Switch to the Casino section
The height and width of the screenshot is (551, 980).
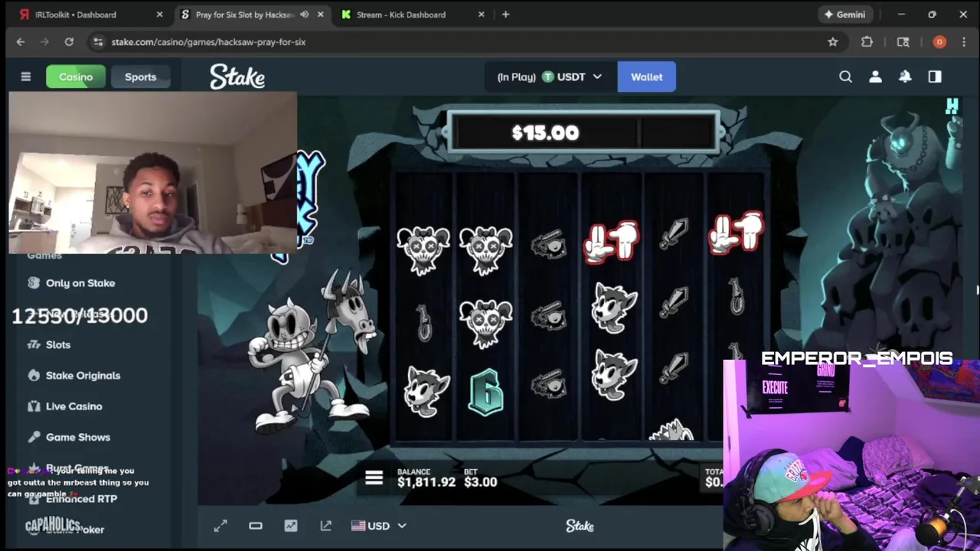(76, 77)
